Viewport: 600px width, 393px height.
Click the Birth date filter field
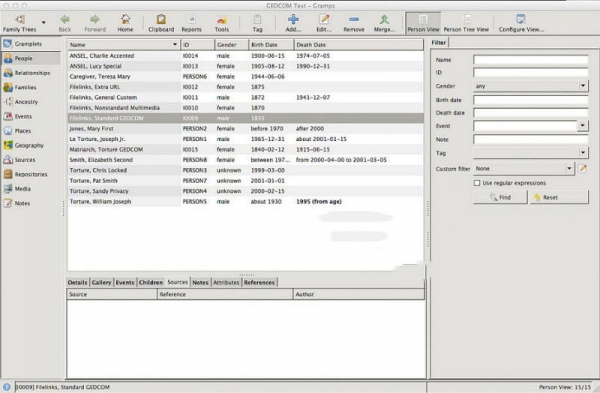click(530, 100)
